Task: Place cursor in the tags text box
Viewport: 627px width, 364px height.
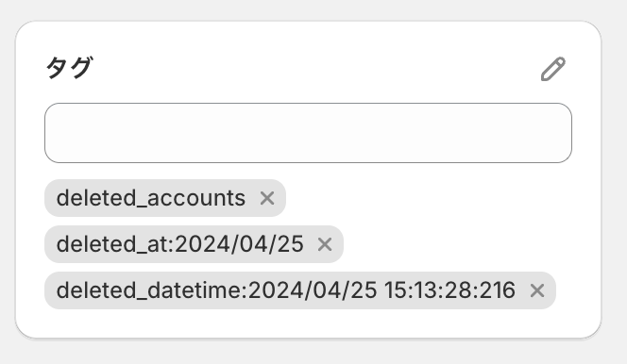Action: pyautogui.click(x=308, y=133)
